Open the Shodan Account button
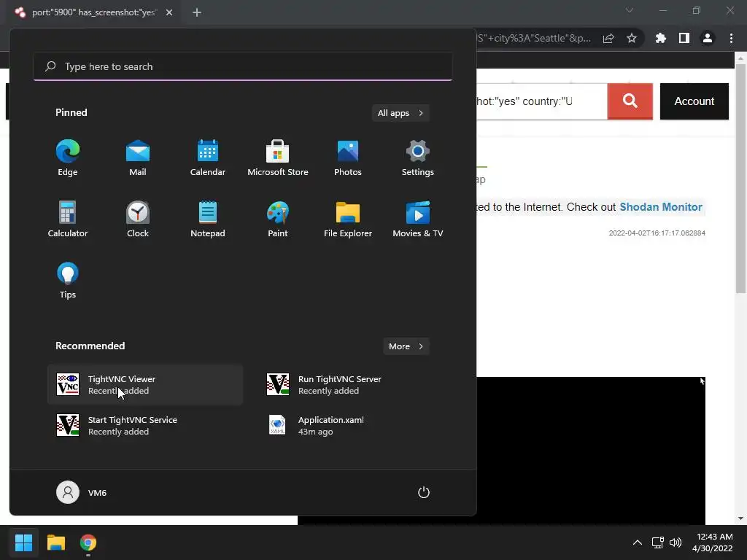The image size is (747, 560). [x=694, y=101]
